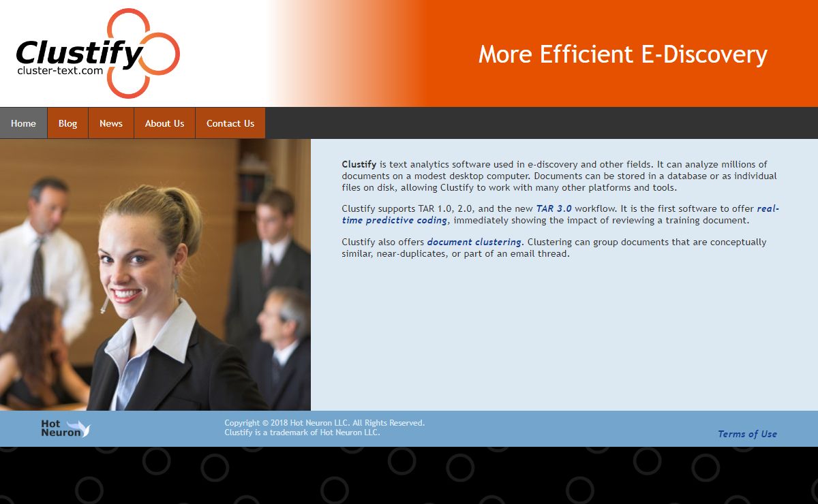Follow the TAR 3.0 link
818x504 pixels.
coord(554,209)
